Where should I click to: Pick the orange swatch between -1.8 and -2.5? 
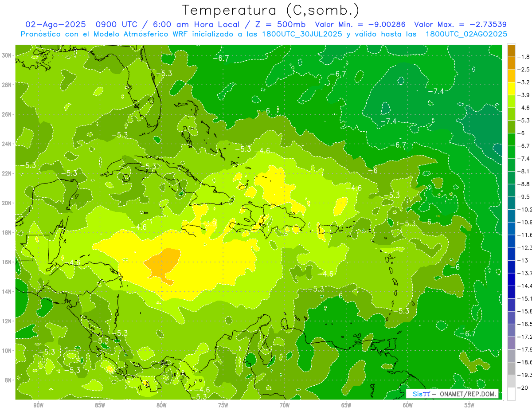511,63
